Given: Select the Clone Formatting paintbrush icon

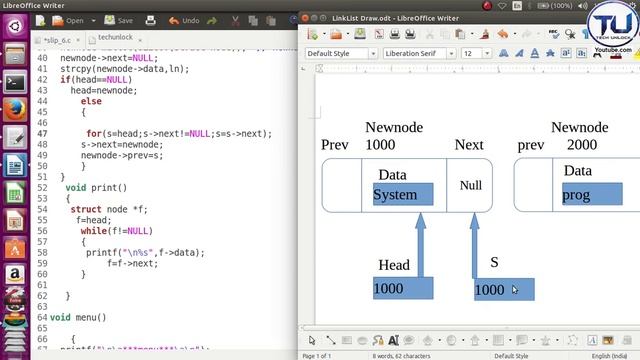Looking at the screenshot, I should [485, 34].
